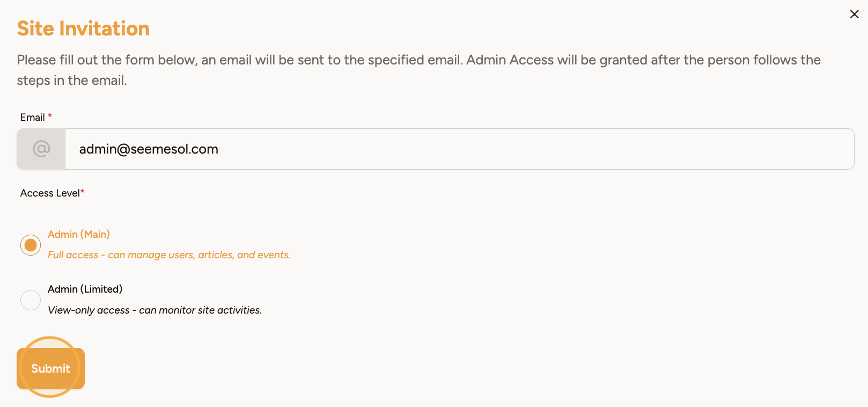Click the "Email" field label
This screenshot has height=407, width=868.
(x=32, y=118)
